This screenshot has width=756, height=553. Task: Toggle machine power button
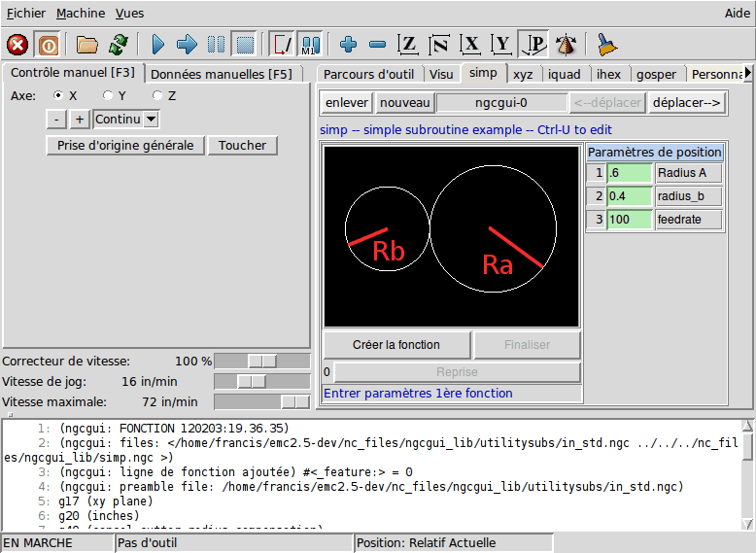click(x=48, y=45)
